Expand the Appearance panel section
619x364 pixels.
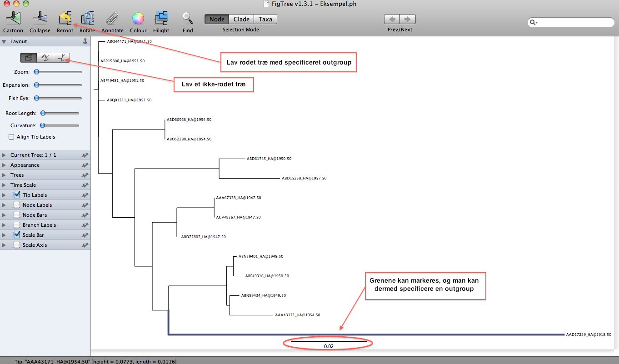pos(5,165)
